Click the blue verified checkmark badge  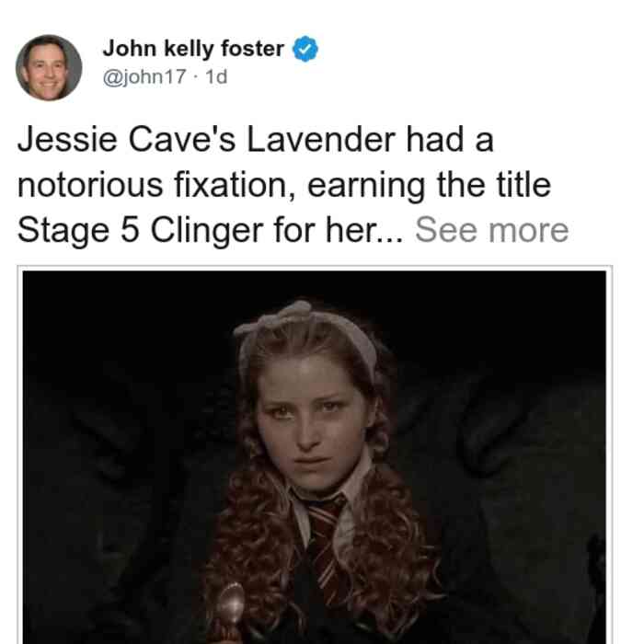click(x=305, y=49)
